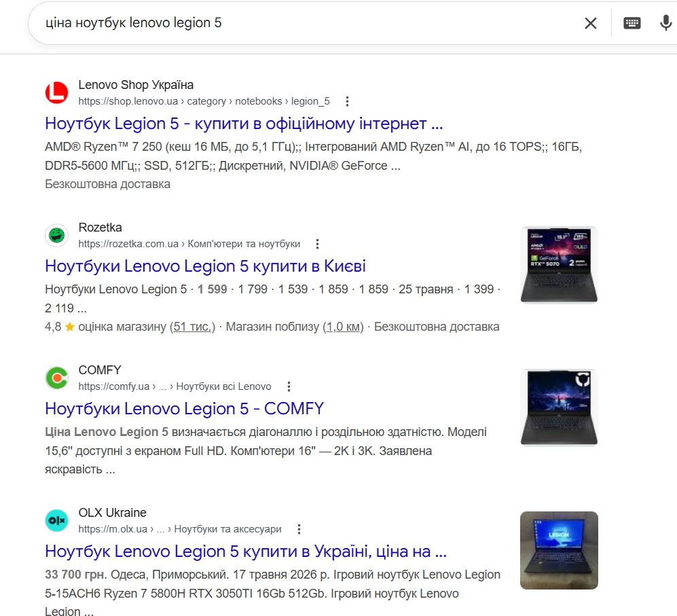Clear the search query with X icon

pyautogui.click(x=590, y=23)
